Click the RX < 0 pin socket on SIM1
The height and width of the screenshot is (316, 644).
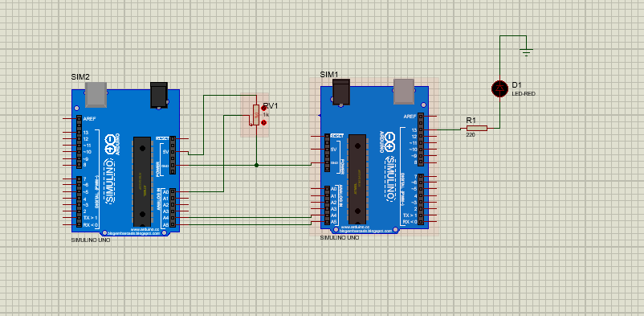click(x=421, y=222)
